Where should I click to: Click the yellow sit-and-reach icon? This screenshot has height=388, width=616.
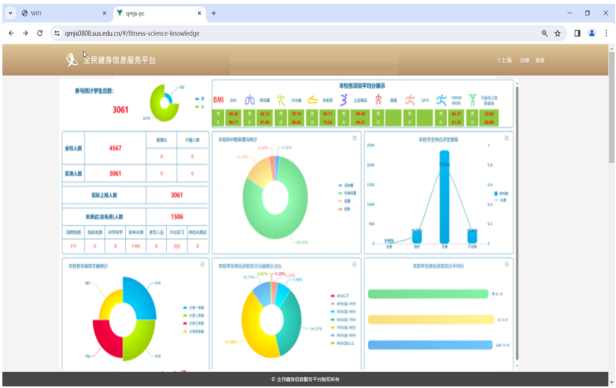(312, 100)
